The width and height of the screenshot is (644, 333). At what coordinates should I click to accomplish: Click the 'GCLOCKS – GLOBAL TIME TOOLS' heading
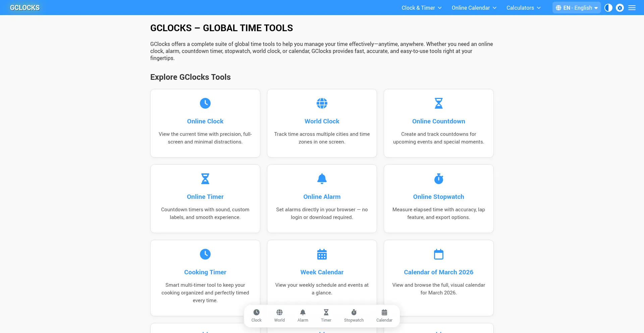coord(222,28)
